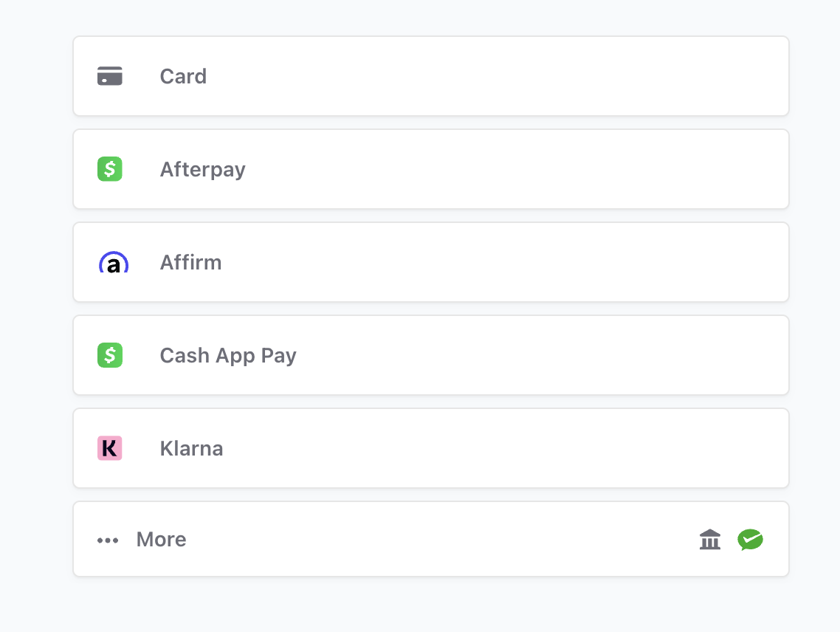Click the Cash App Pay text label

click(x=228, y=356)
